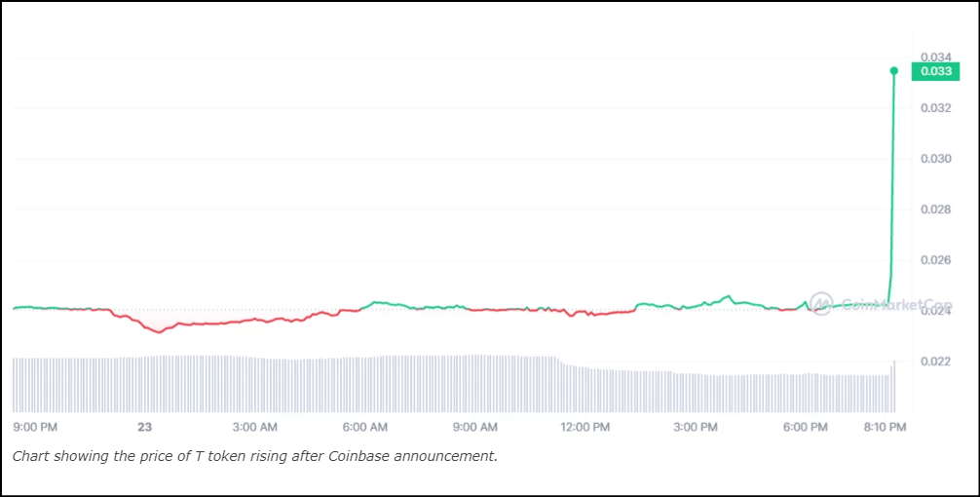Select the 6:00 AM time axis label
The image size is (980, 497).
365,427
